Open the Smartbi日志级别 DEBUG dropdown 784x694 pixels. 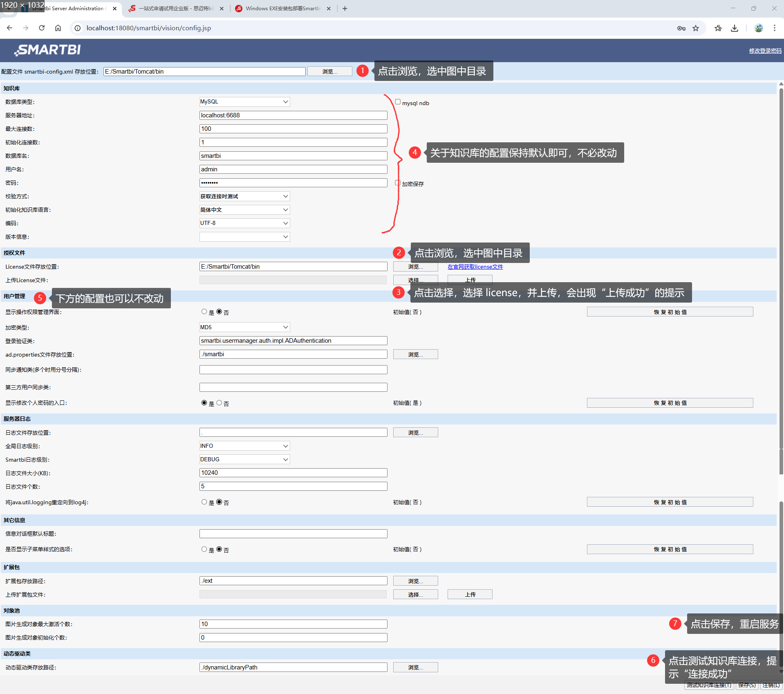[x=244, y=459]
